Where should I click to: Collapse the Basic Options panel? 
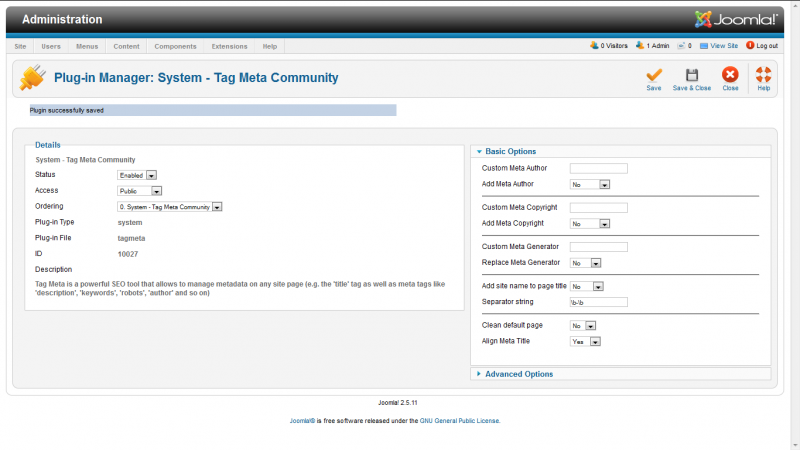(x=620, y=152)
